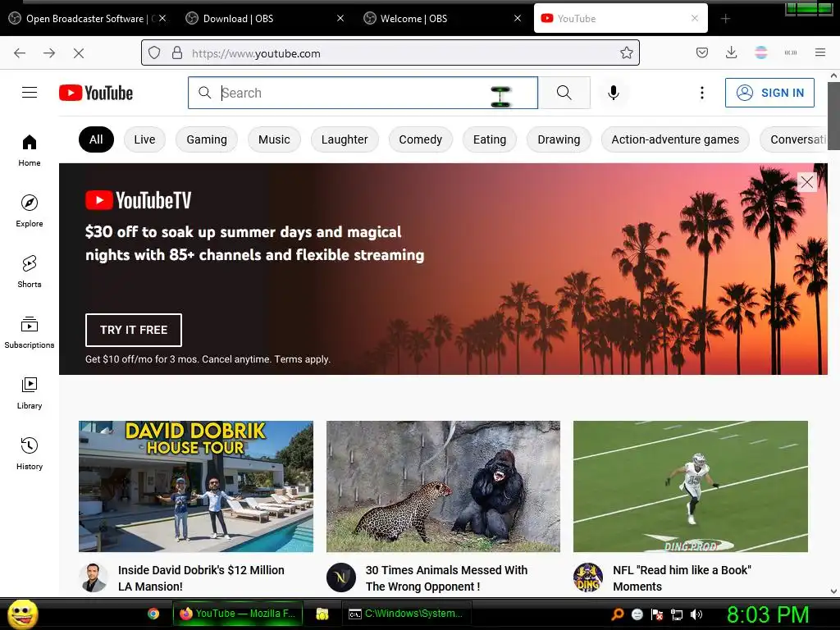Switch to Open Broadcaster Software tab
This screenshot has height=630, width=840.
[x=88, y=19]
